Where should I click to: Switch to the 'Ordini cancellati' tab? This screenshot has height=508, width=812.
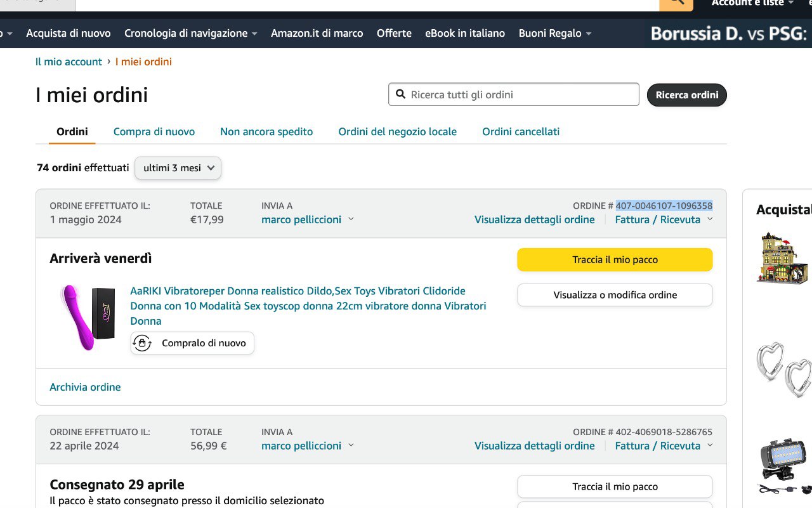coord(520,132)
